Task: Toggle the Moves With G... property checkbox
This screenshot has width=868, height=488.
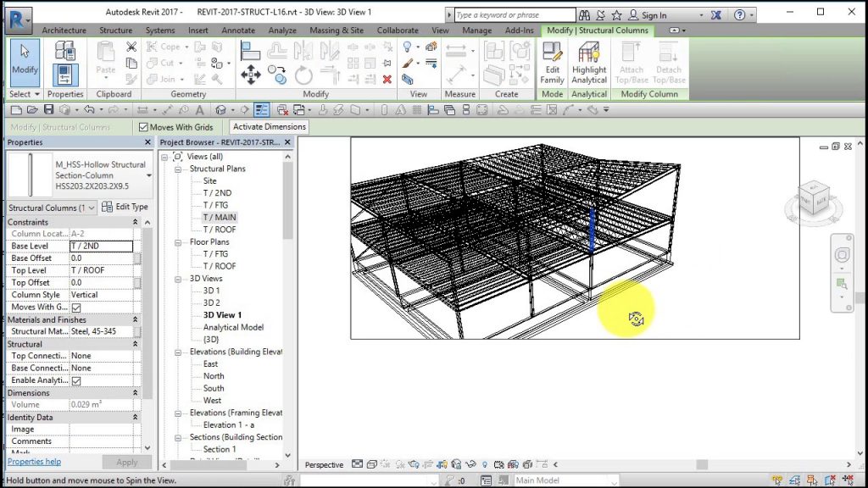Action: tap(76, 308)
